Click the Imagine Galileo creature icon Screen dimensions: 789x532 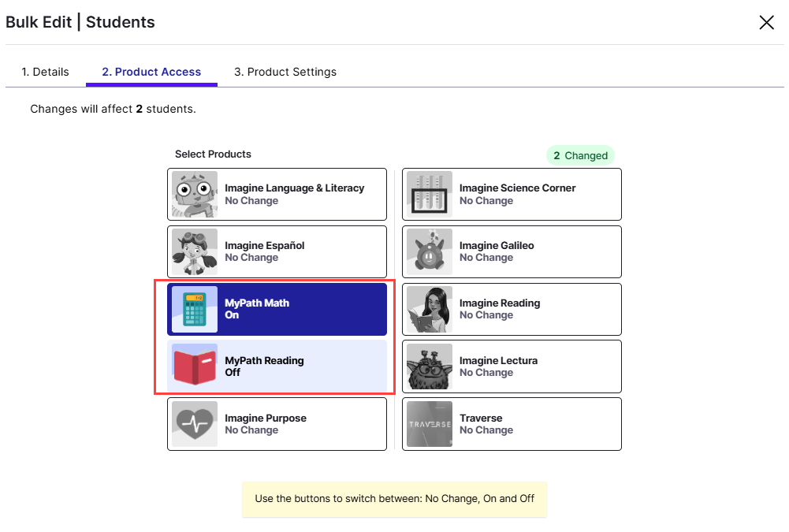(430, 252)
